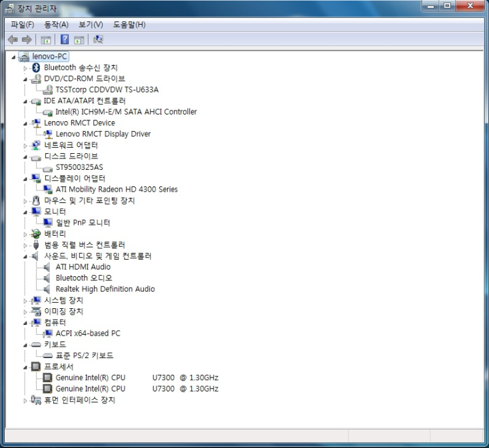
Task: Click the lenovo-PC computer icon
Action: [24, 57]
